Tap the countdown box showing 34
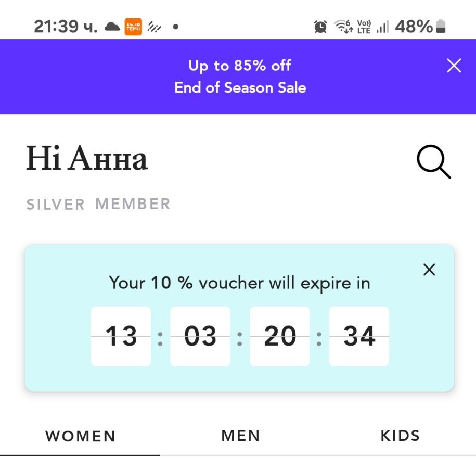This screenshot has height=471, width=476. [359, 336]
